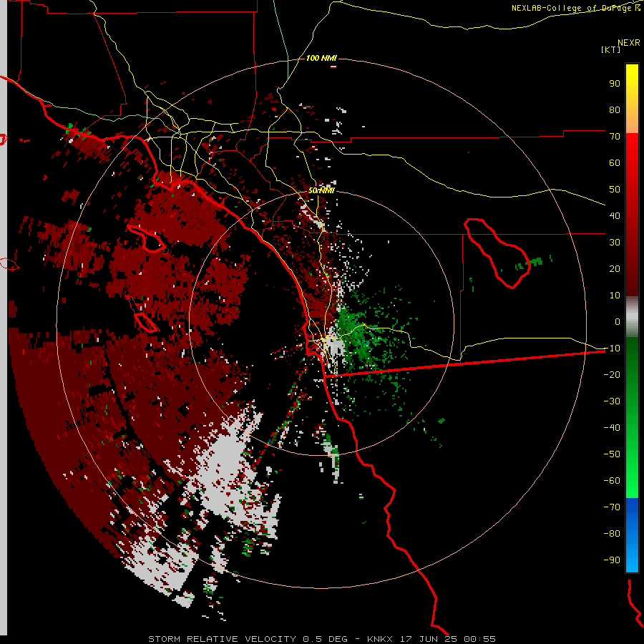Click the -40 knot scale label
The height and width of the screenshot is (644, 644).
612,428
